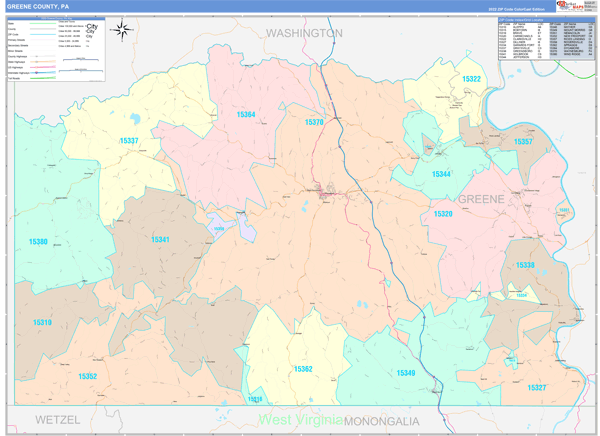600x436 pixels.
Task: Select ZIP code 15327 region label at west
Action: [129, 141]
